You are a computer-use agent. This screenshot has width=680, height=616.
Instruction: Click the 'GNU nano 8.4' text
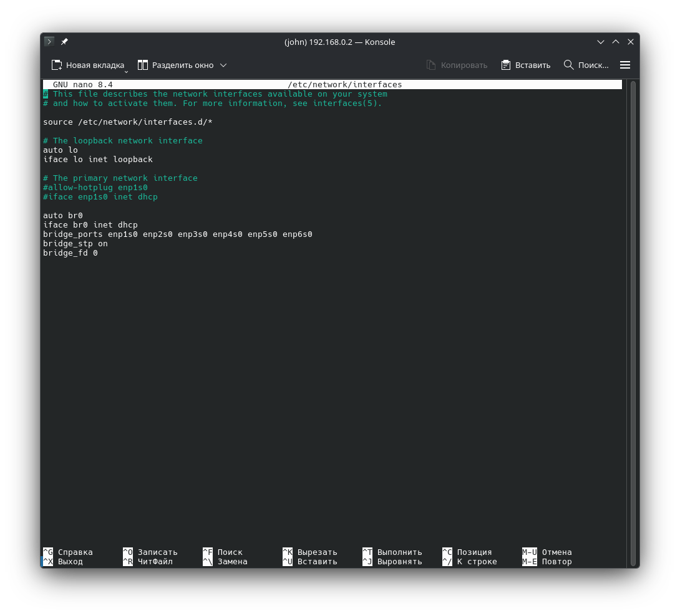83,85
